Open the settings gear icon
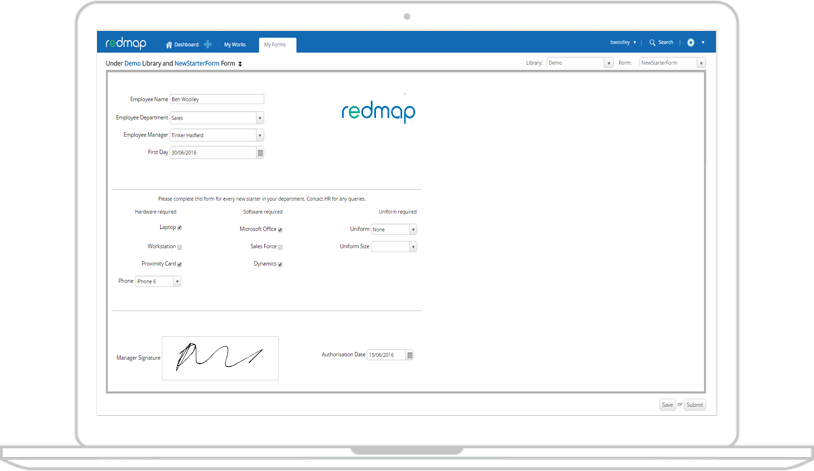 coord(691,43)
